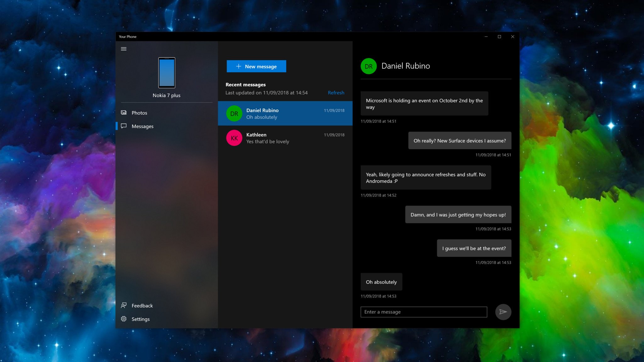Toggle minimize window button
Image resolution: width=644 pixels, height=362 pixels.
click(x=486, y=37)
